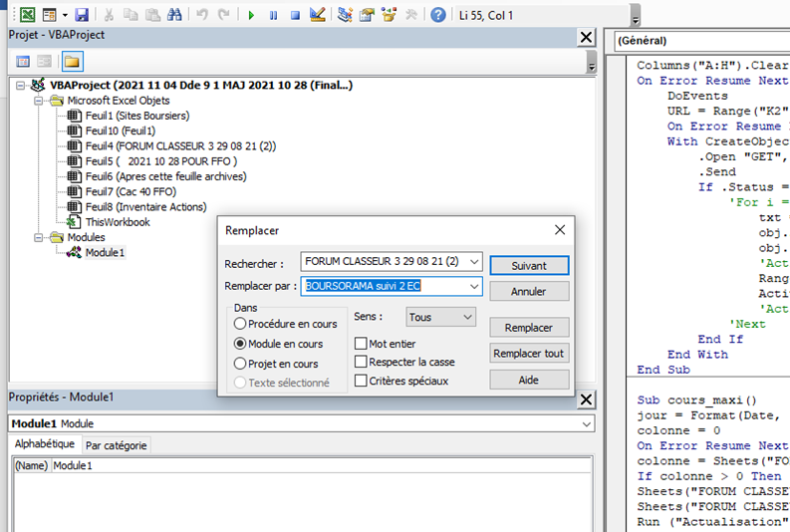
Task: Open the 'Sens' direction dropdown
Action: click(x=441, y=317)
